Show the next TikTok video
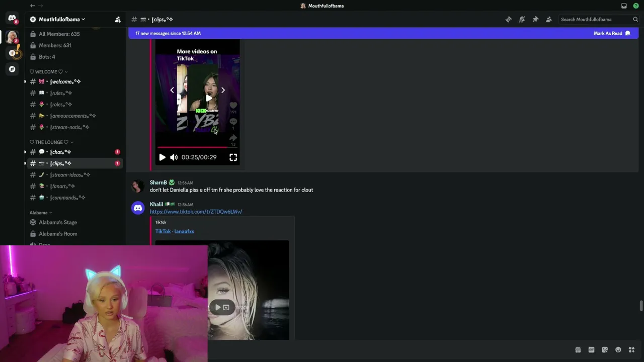Viewport: 644px width, 362px height. tap(223, 90)
